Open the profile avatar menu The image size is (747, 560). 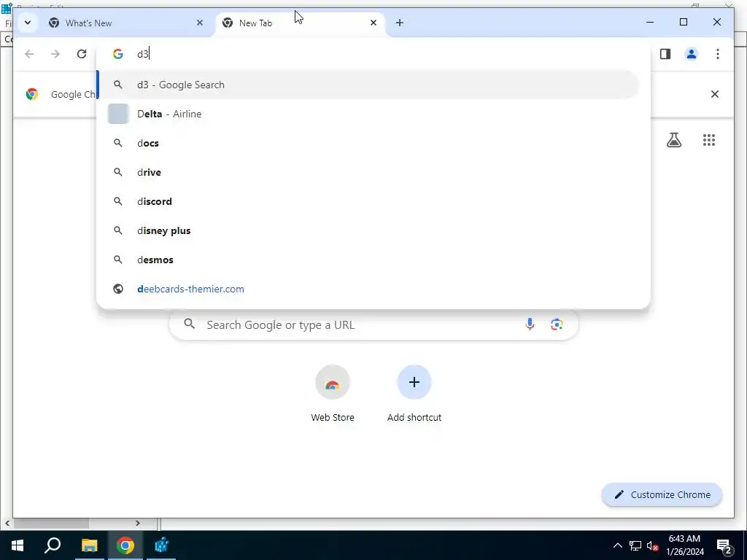[x=692, y=54]
